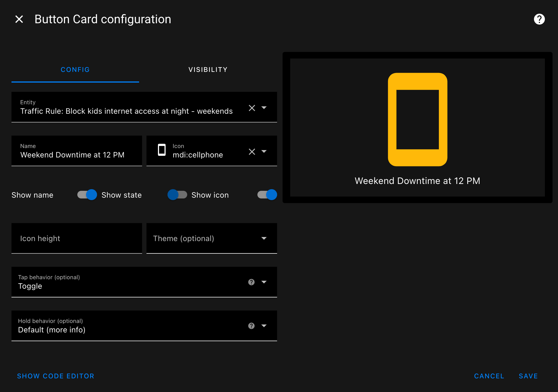Clear the mdi:cellphone icon value
The image size is (558, 392).
click(x=252, y=151)
